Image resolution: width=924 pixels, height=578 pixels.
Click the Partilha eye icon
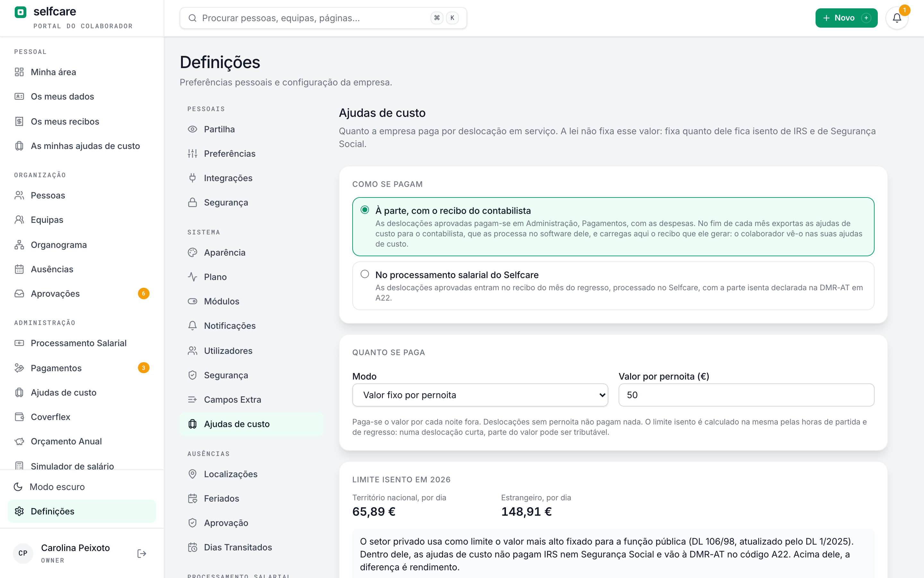(x=193, y=129)
